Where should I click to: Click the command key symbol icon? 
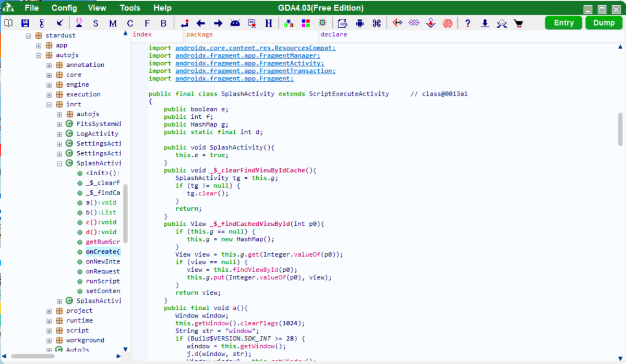pos(377,23)
